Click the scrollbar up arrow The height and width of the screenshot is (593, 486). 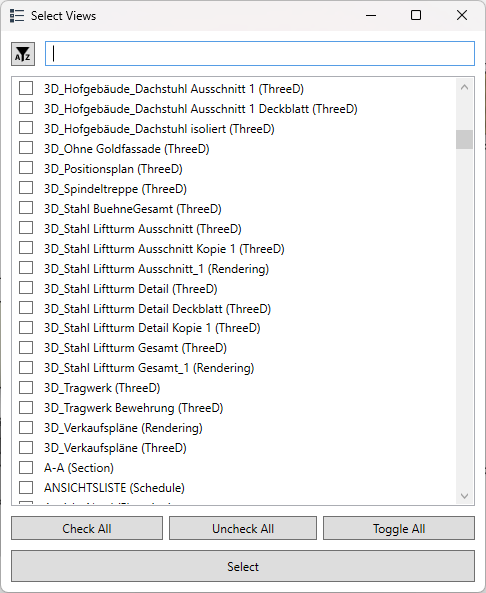tap(464, 87)
